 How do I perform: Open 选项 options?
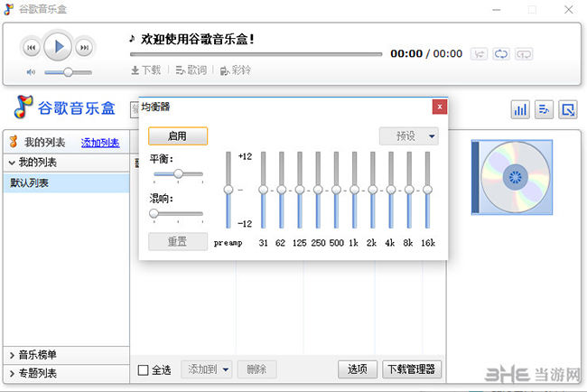[357, 369]
